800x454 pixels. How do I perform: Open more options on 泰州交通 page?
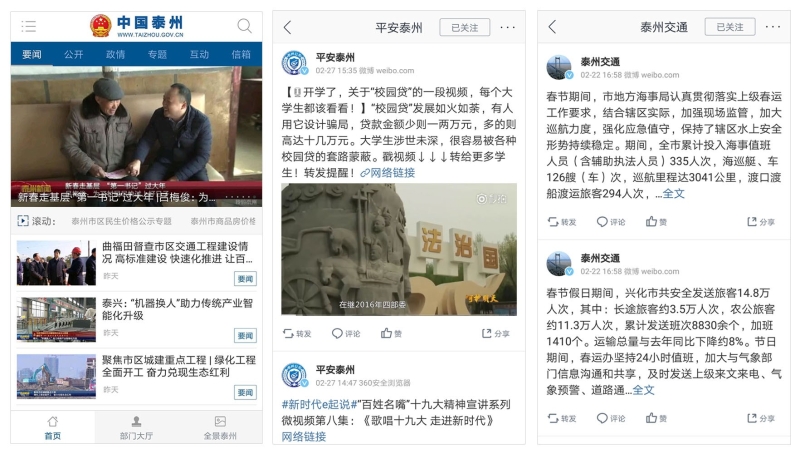[x=772, y=27]
